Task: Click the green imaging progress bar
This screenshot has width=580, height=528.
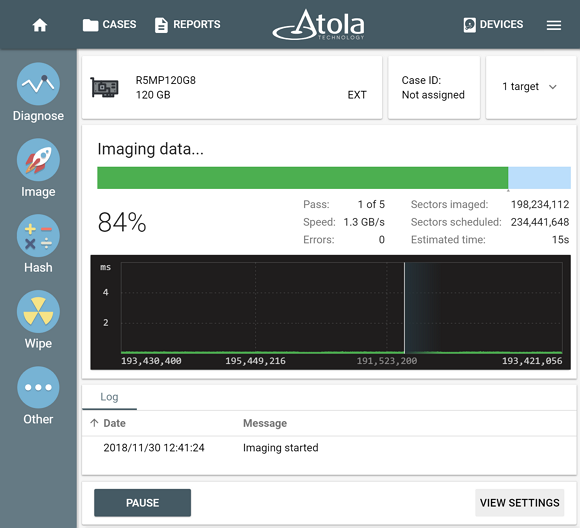Action: click(303, 178)
